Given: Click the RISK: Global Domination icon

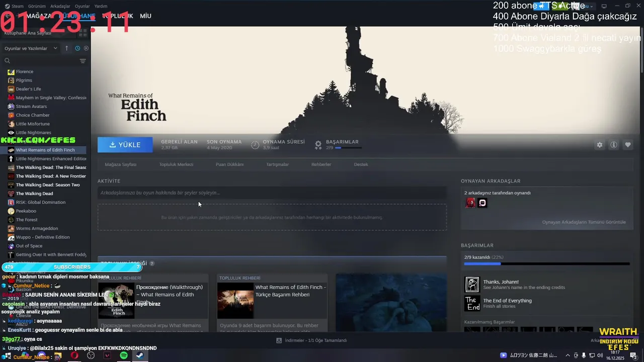Looking at the screenshot, I should click(11, 202).
